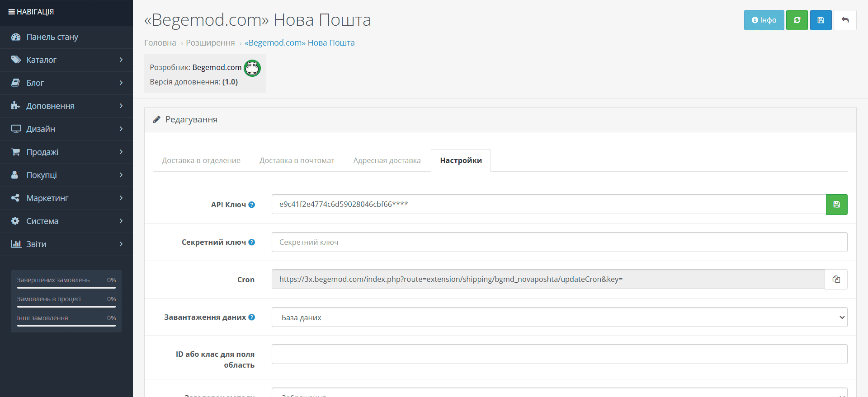Open the Begemod.com developer link
868x397 pixels.
[x=217, y=67]
